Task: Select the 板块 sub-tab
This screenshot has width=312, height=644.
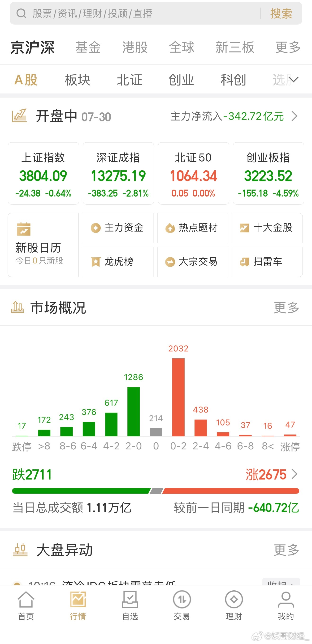Action: pos(77,80)
